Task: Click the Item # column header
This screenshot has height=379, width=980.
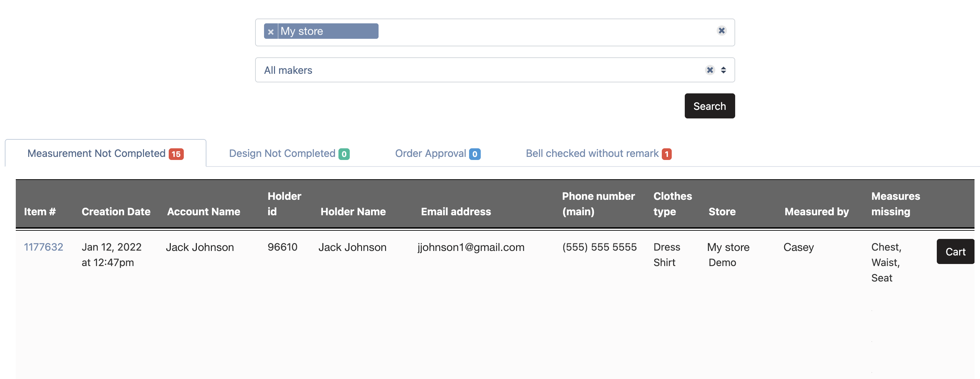Action: click(40, 211)
